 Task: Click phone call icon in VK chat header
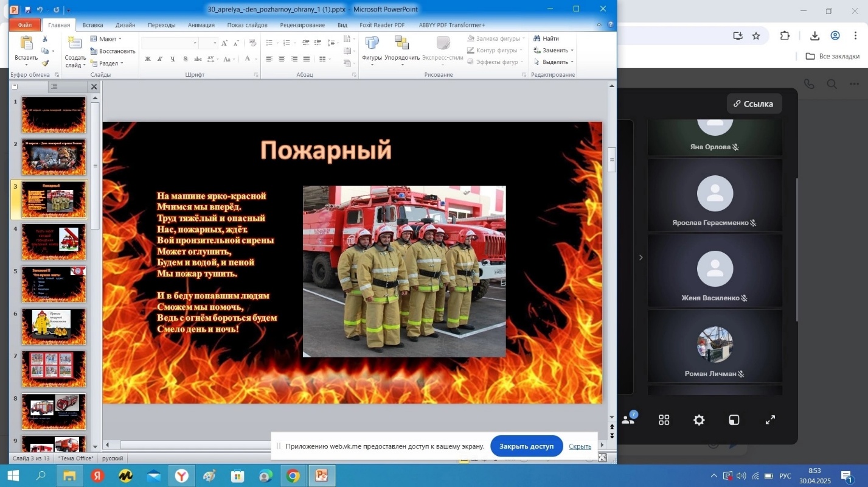pyautogui.click(x=809, y=84)
